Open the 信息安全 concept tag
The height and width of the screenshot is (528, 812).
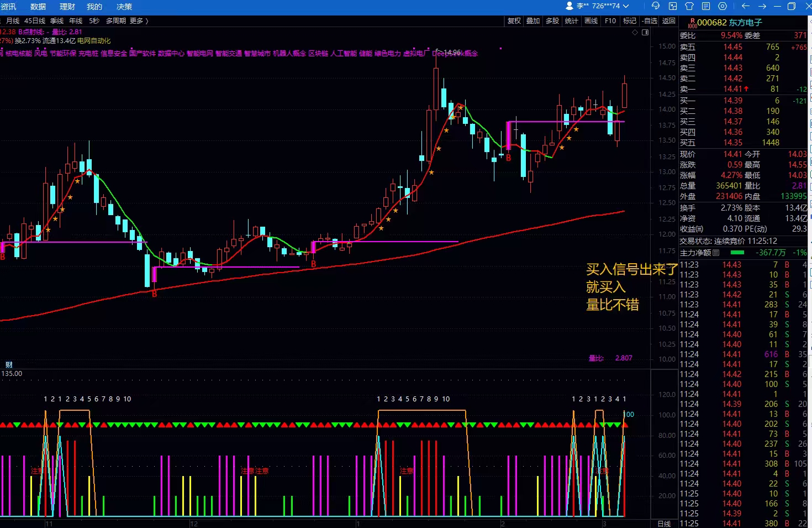[114, 54]
